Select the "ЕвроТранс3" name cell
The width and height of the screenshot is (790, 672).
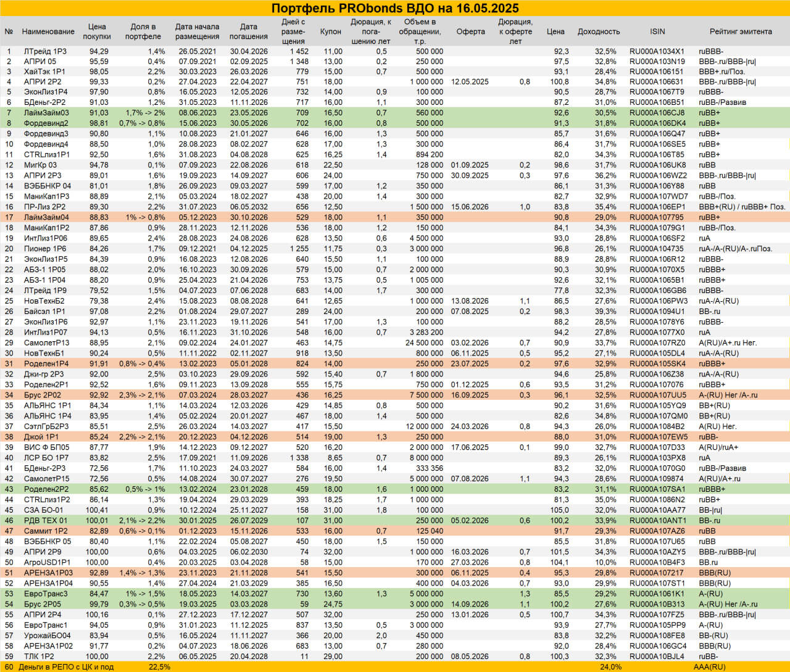[46, 594]
